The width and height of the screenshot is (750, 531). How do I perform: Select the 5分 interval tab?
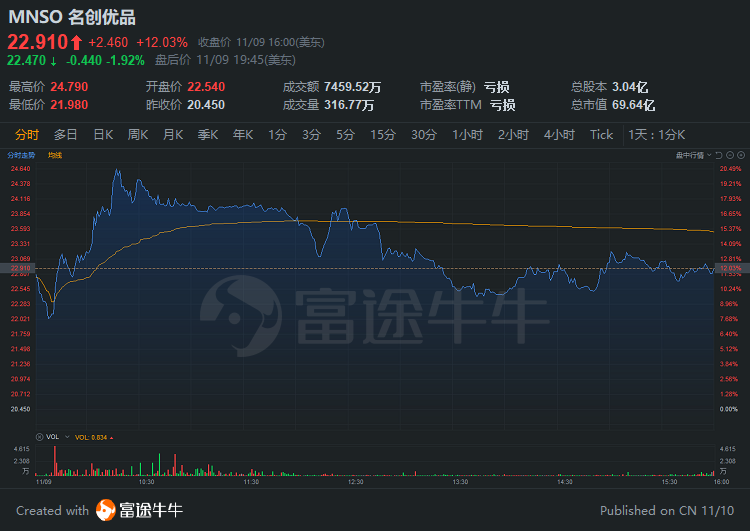tap(345, 135)
